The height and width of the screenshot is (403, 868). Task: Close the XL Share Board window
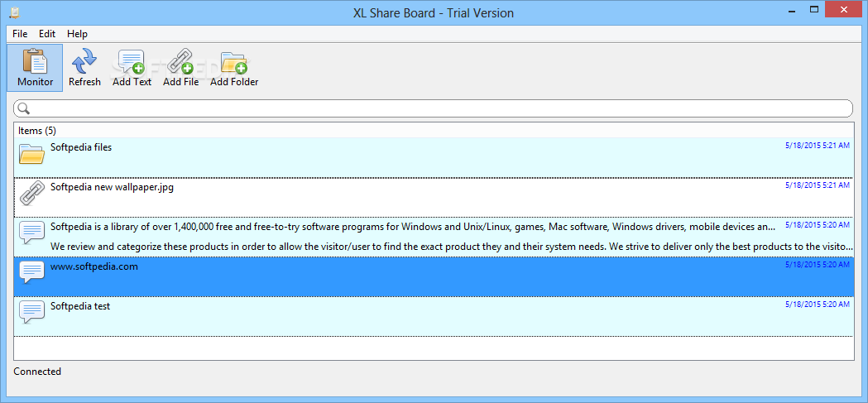(x=843, y=9)
